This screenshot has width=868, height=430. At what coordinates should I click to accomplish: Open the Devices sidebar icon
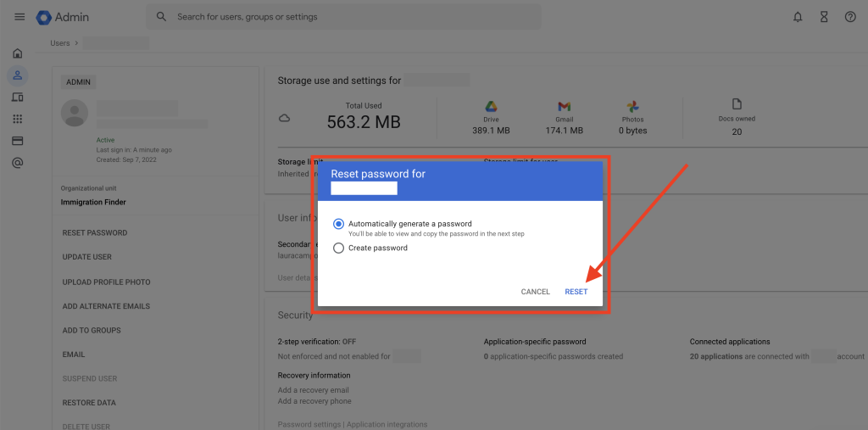click(x=18, y=98)
